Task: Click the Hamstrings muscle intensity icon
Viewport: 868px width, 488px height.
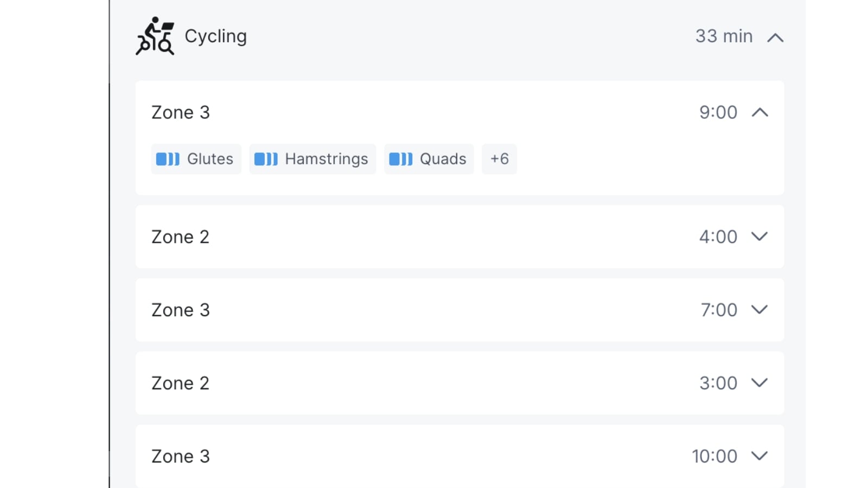Action: (x=266, y=159)
